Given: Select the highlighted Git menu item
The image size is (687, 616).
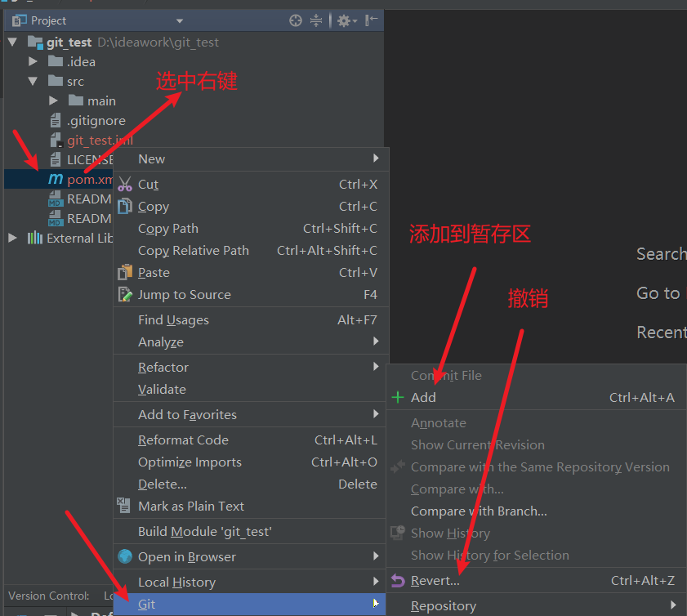Looking at the screenshot, I should [250, 605].
